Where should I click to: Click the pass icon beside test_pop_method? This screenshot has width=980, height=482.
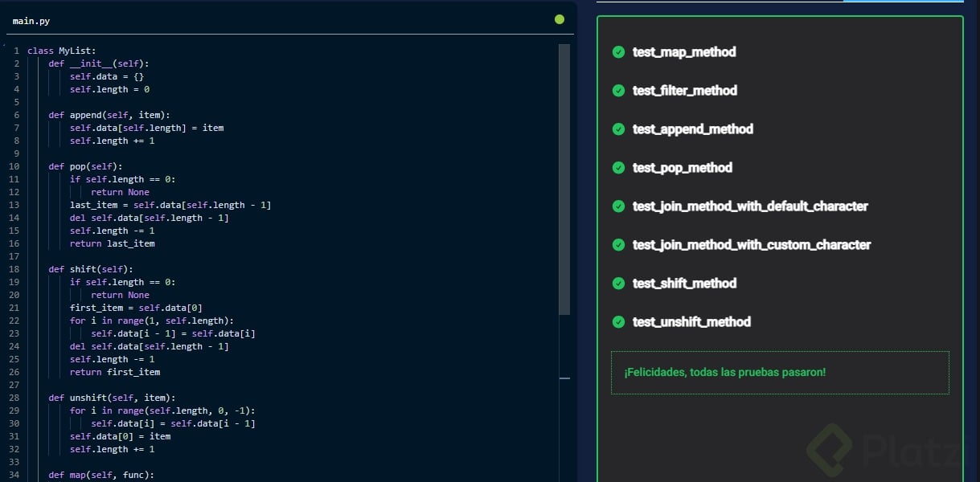click(x=618, y=168)
